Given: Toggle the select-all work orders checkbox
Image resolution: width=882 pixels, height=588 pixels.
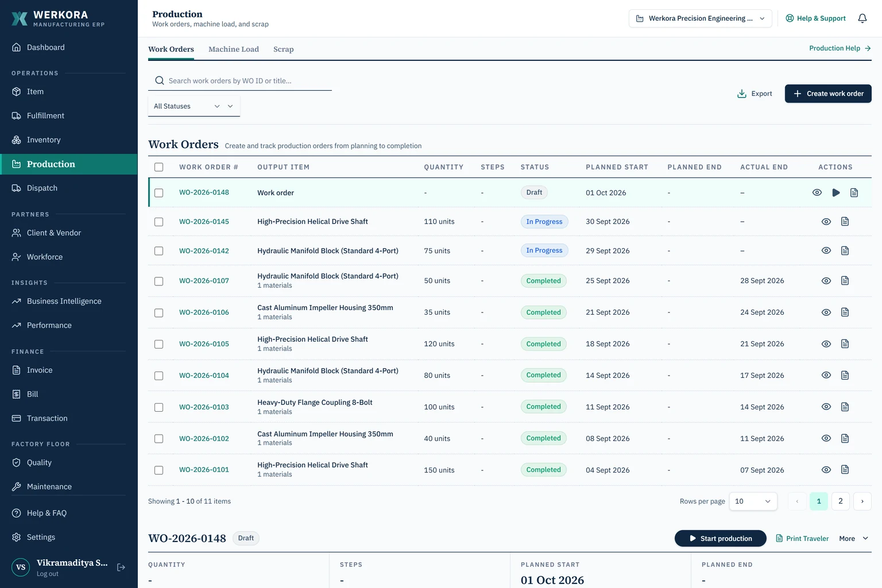Looking at the screenshot, I should [159, 167].
